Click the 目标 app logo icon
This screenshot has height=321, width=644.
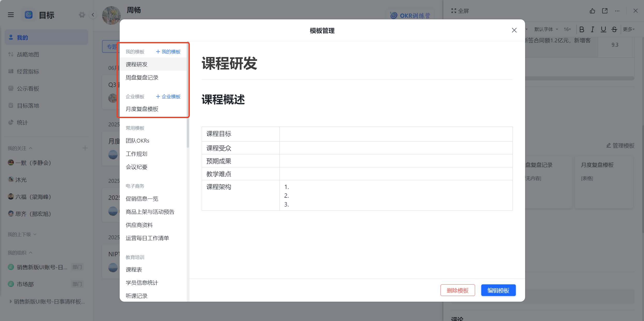29,15
